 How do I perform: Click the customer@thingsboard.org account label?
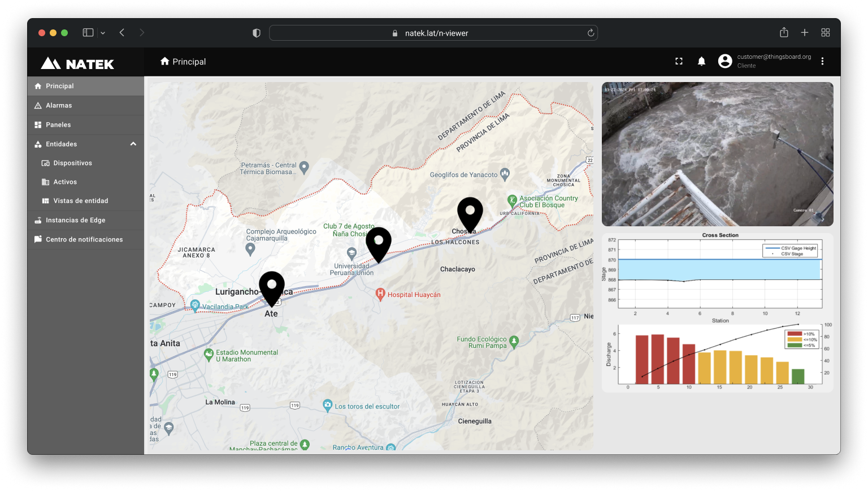click(x=774, y=57)
